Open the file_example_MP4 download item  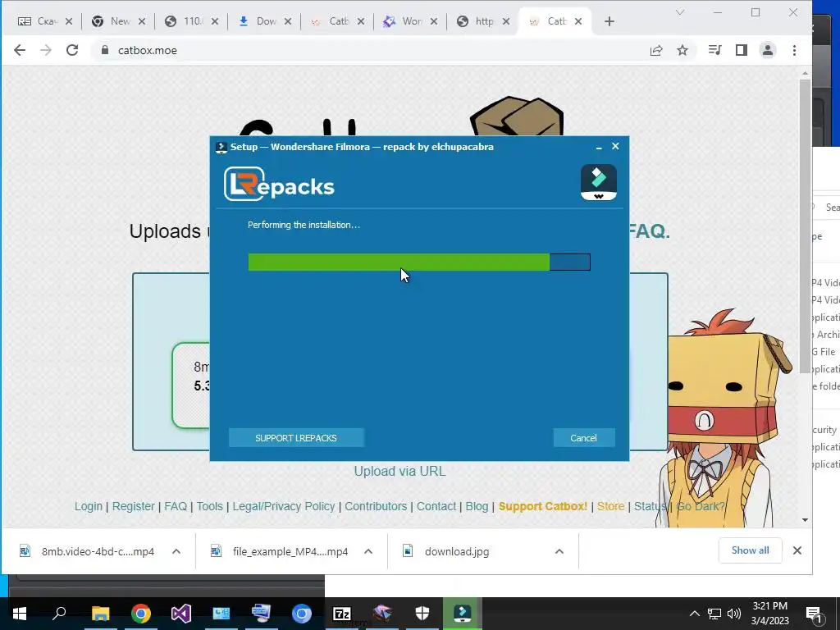(281, 551)
